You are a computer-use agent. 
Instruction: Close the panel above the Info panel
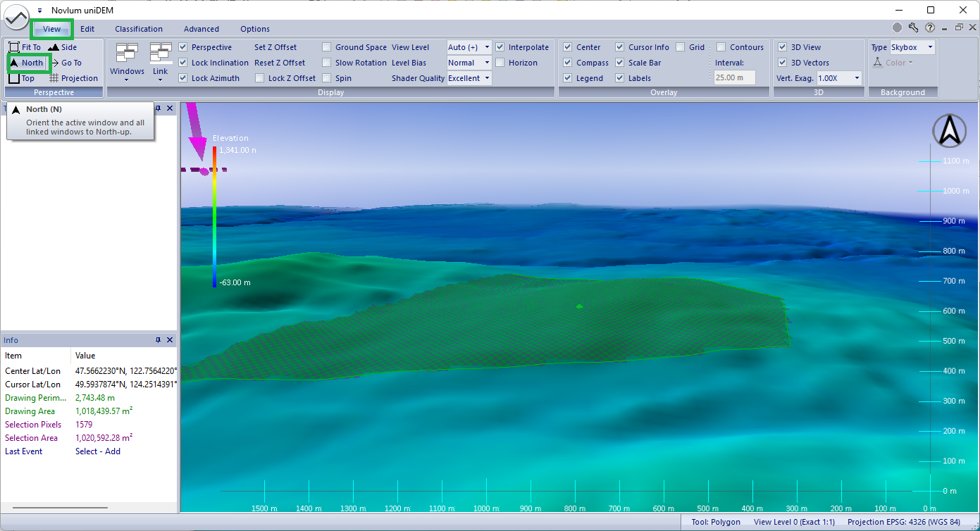click(170, 108)
